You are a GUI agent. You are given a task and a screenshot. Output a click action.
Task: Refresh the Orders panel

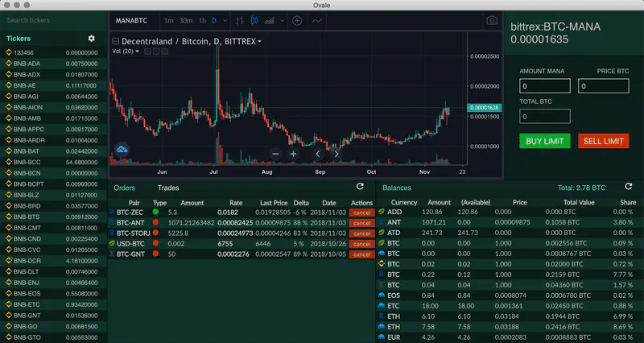point(360,187)
